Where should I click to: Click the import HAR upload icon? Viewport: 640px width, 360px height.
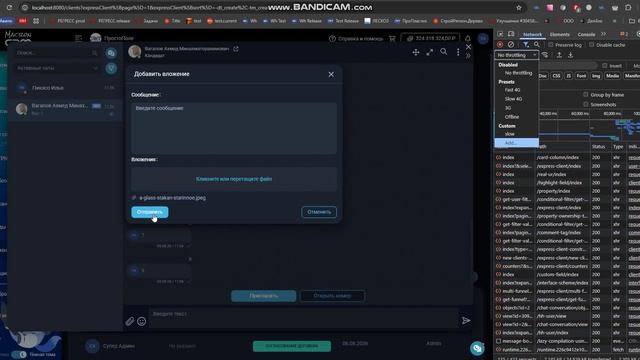(x=559, y=55)
